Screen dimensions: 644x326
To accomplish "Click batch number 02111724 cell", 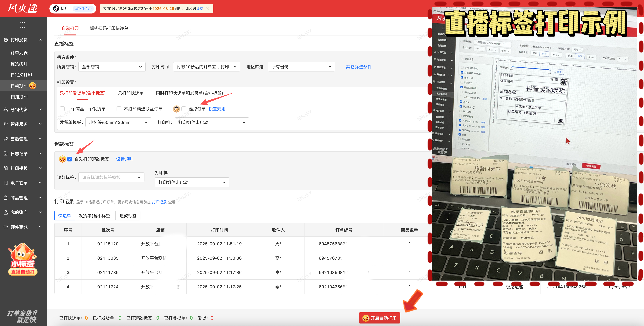I will (108, 287).
